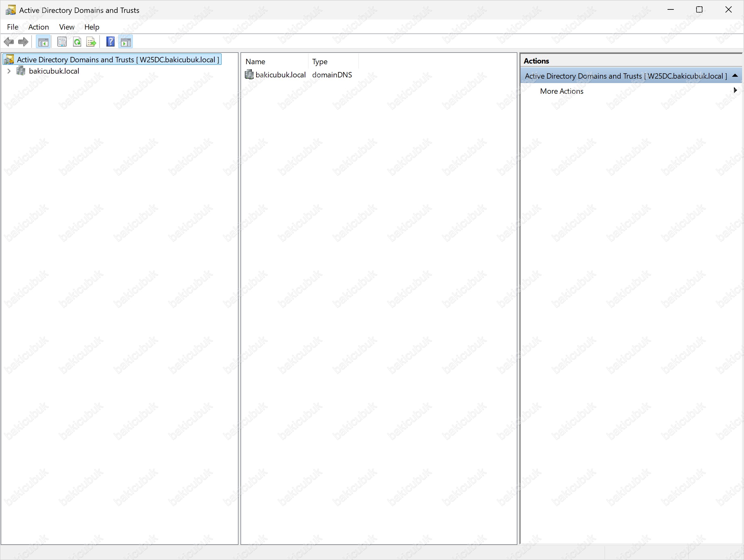Viewport: 744px width, 560px height.
Task: Open the Help menu
Action: (x=92, y=27)
